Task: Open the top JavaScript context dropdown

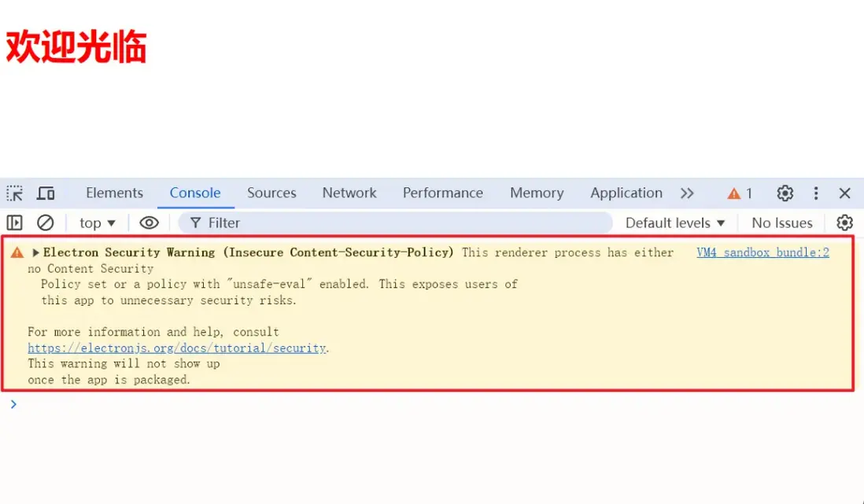Action: [x=98, y=223]
